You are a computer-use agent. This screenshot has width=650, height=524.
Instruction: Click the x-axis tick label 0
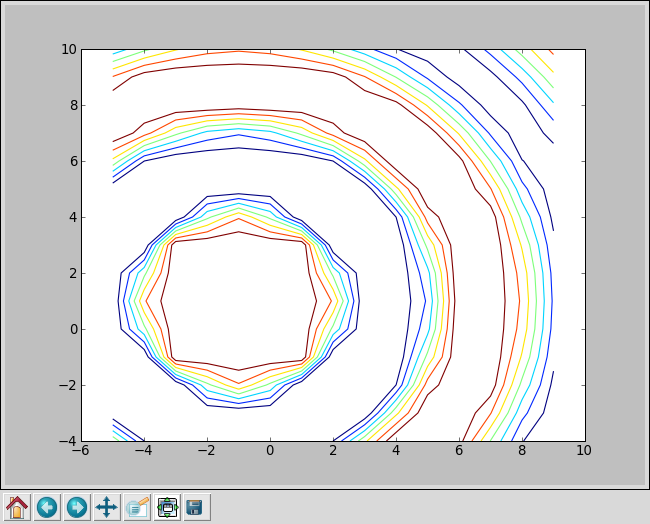pyautogui.click(x=270, y=451)
